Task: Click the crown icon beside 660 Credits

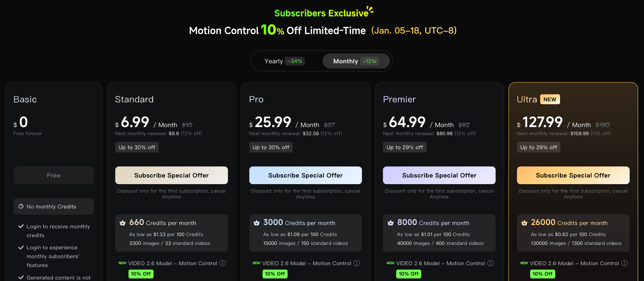Action: [x=122, y=222]
